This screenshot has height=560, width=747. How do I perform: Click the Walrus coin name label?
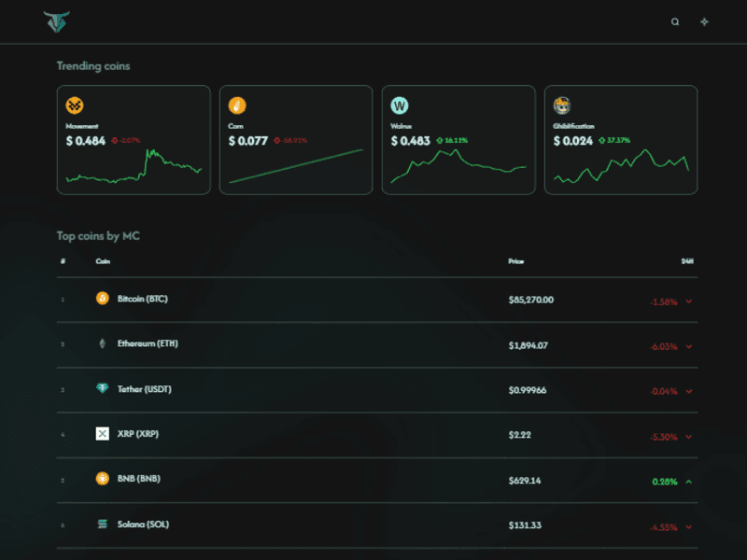pyautogui.click(x=402, y=126)
